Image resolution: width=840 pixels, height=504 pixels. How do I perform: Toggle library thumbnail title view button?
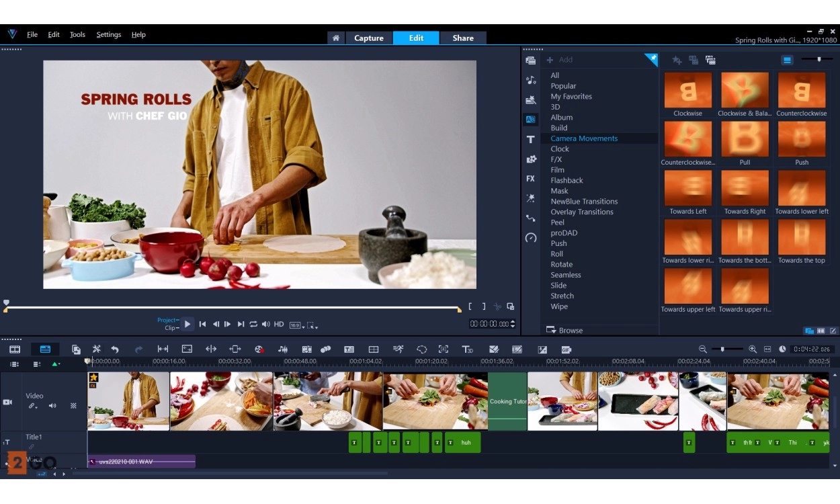pyautogui.click(x=787, y=60)
